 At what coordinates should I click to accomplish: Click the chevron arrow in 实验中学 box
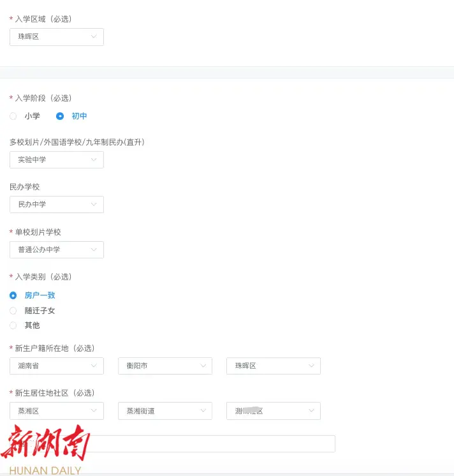(x=94, y=160)
